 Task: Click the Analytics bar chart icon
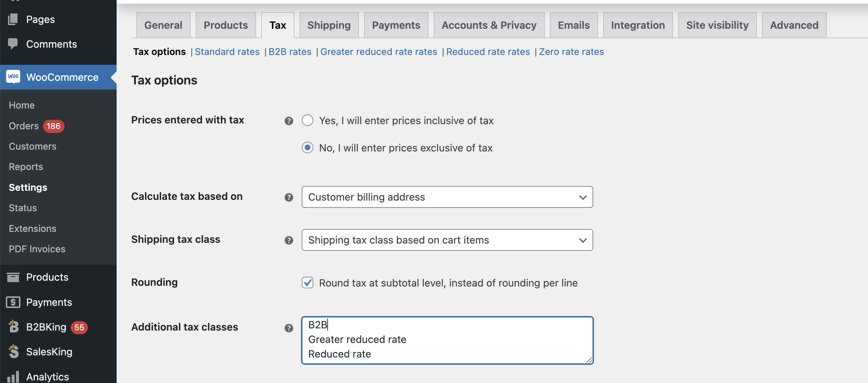click(13, 377)
